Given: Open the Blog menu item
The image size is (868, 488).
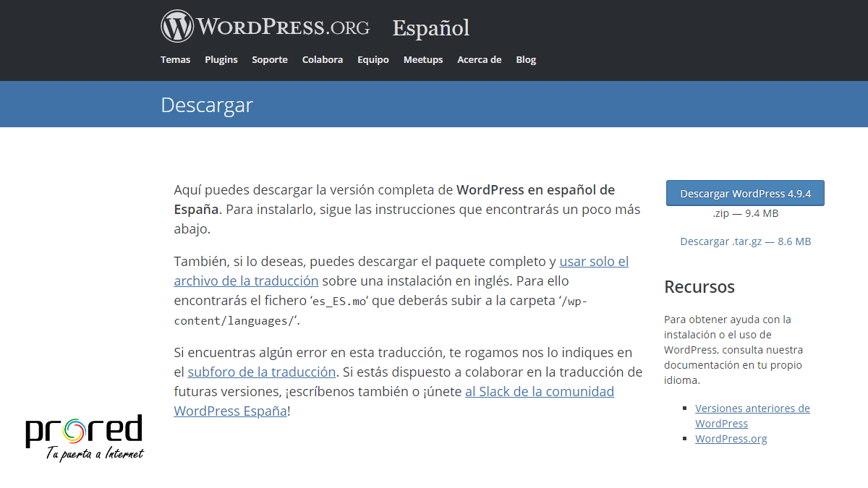Looking at the screenshot, I should click(x=526, y=60).
